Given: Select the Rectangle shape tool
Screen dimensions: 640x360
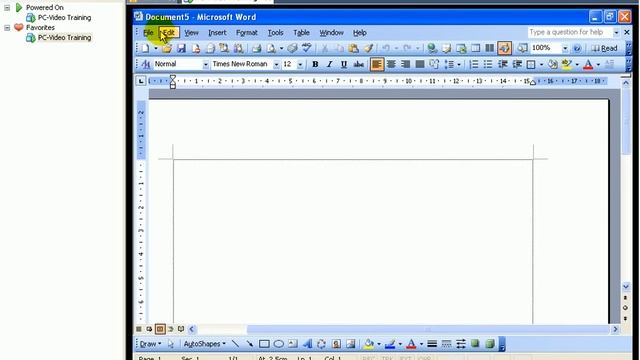Looking at the screenshot, I should [x=264, y=344].
